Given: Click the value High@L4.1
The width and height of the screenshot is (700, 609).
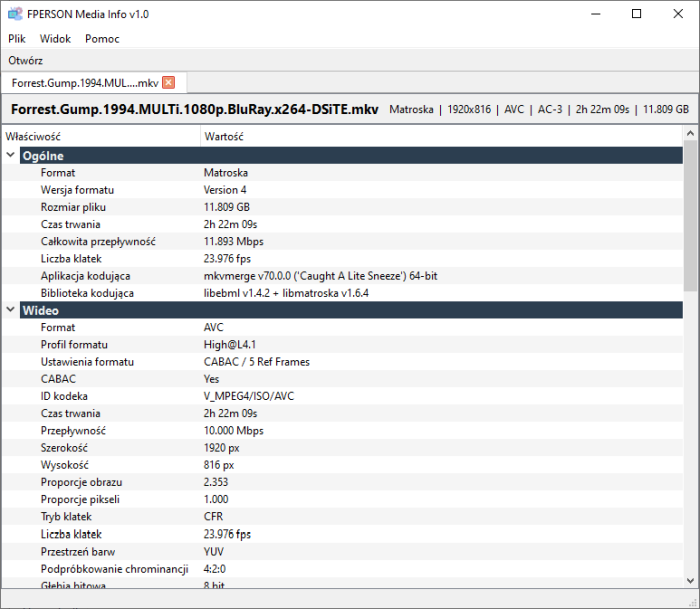Looking at the screenshot, I should 229,344.
